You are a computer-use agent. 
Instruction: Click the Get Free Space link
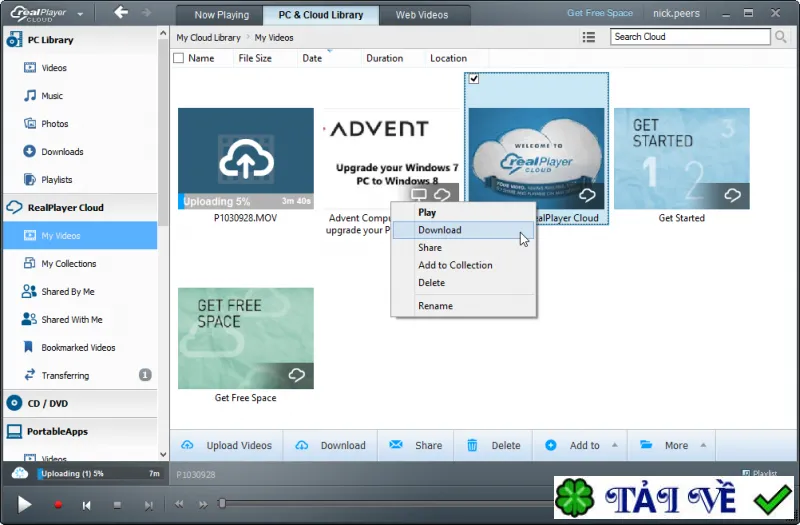(x=599, y=13)
